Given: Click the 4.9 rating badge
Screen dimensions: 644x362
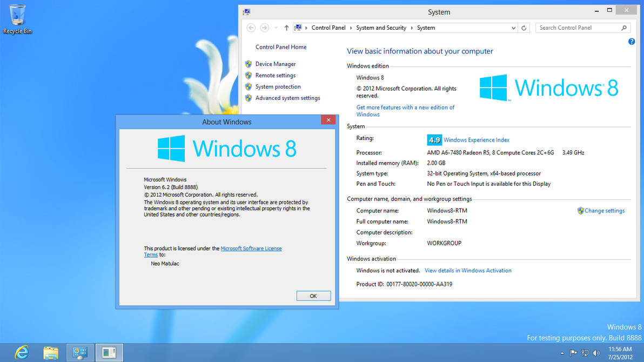Looking at the screenshot, I should pyautogui.click(x=434, y=140).
